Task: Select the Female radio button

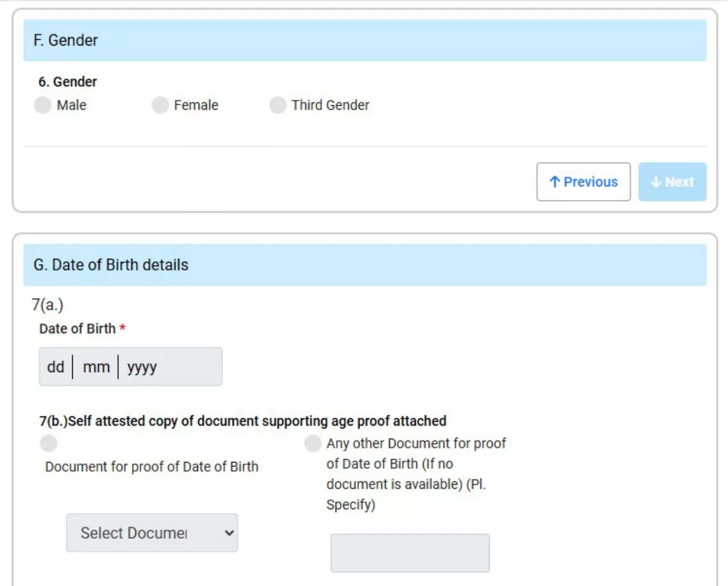Action: pos(160,105)
